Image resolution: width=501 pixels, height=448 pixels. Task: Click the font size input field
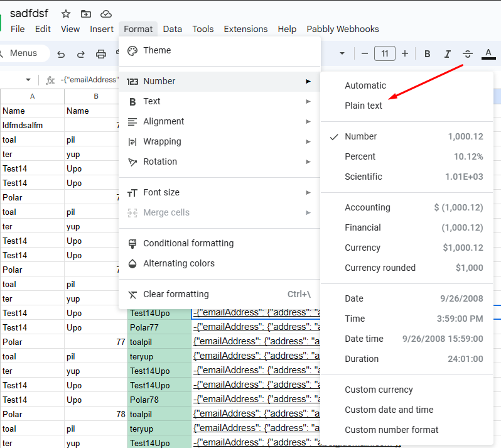[x=384, y=53]
